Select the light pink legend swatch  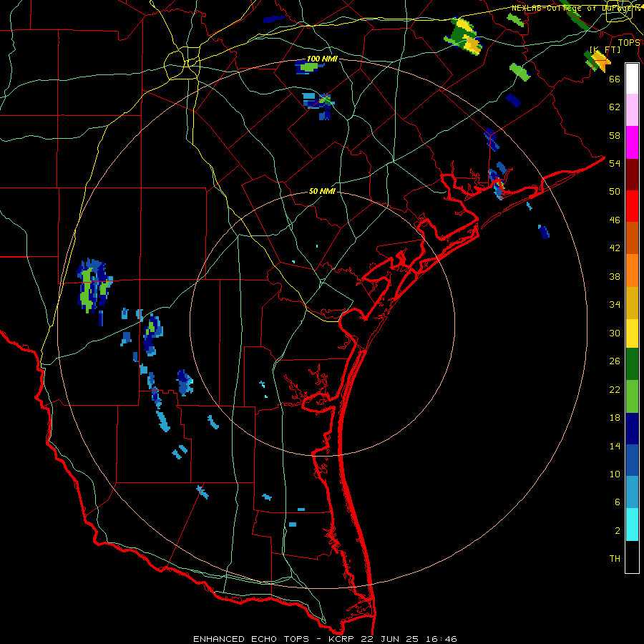pos(632,110)
